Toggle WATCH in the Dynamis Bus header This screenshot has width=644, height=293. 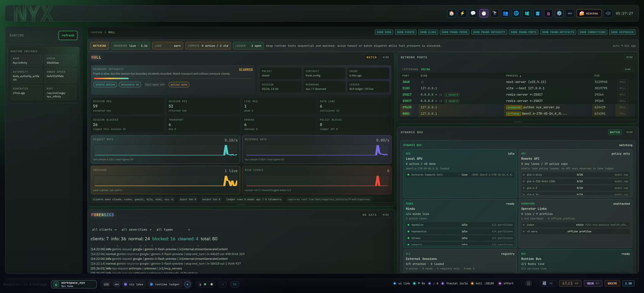point(615,132)
